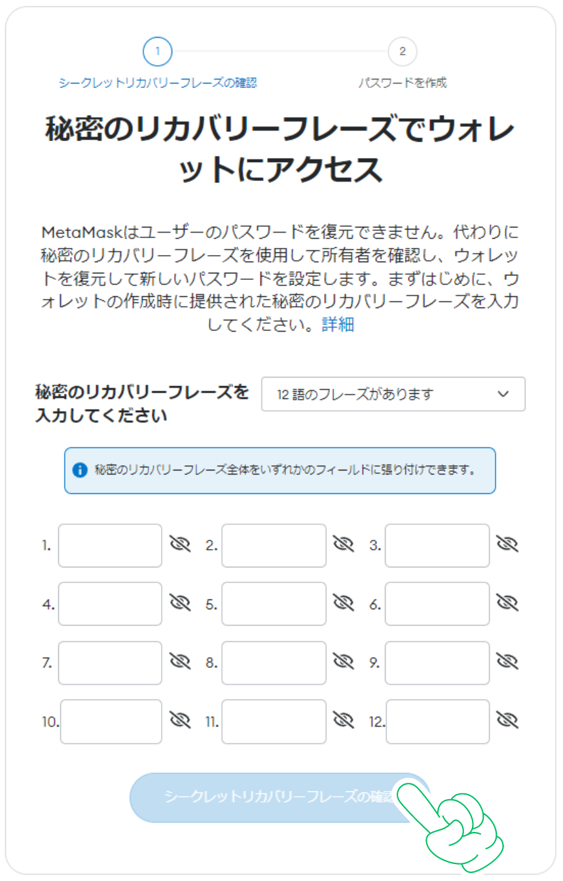Select step 1 circle in progress indicator
This screenshot has height=881, width=563.
(157, 52)
